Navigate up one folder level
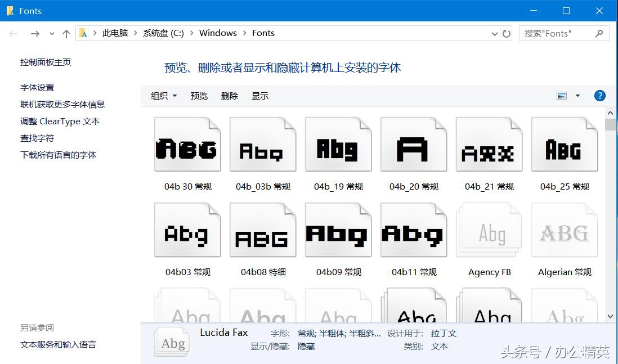This screenshot has width=618, height=364. click(x=66, y=33)
